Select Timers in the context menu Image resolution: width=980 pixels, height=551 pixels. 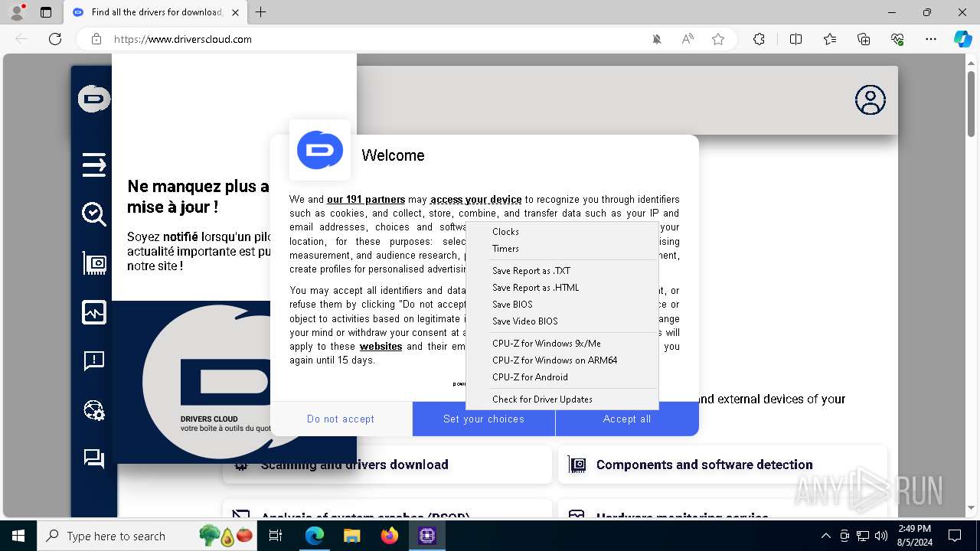[562, 249]
